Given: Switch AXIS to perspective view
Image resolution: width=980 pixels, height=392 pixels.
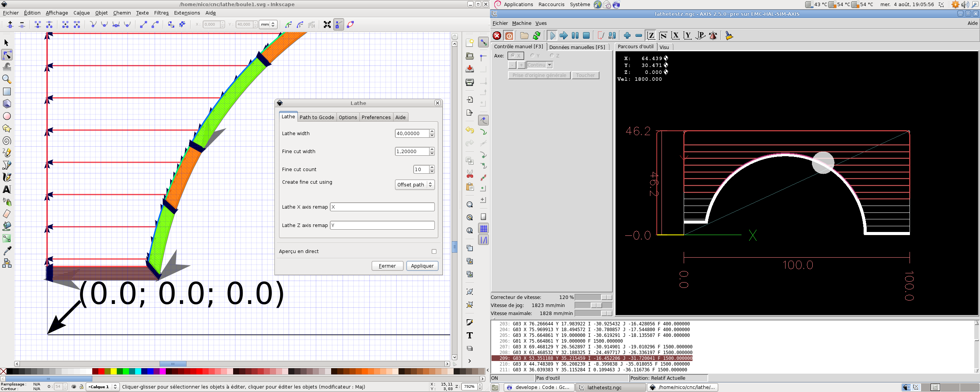Looking at the screenshot, I should 700,36.
